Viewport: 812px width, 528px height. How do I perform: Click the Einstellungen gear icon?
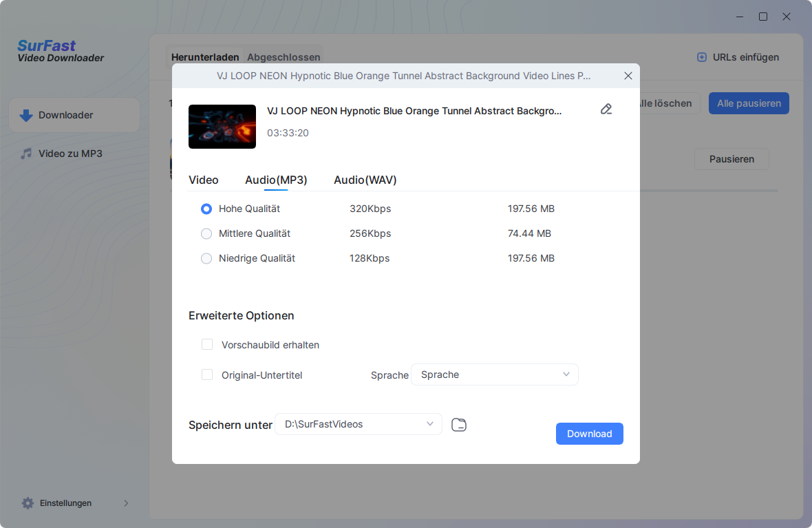click(28, 503)
